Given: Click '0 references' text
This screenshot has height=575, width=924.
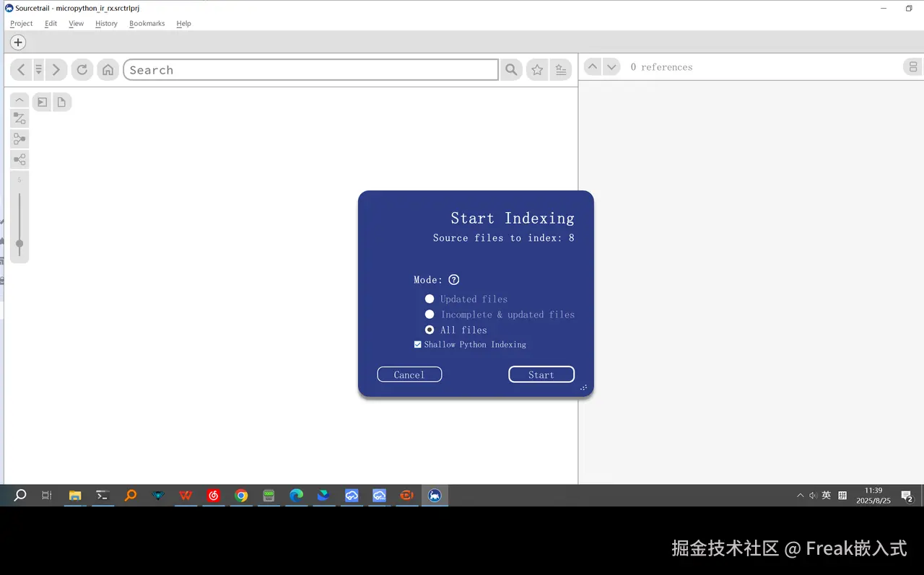Looking at the screenshot, I should click(661, 67).
